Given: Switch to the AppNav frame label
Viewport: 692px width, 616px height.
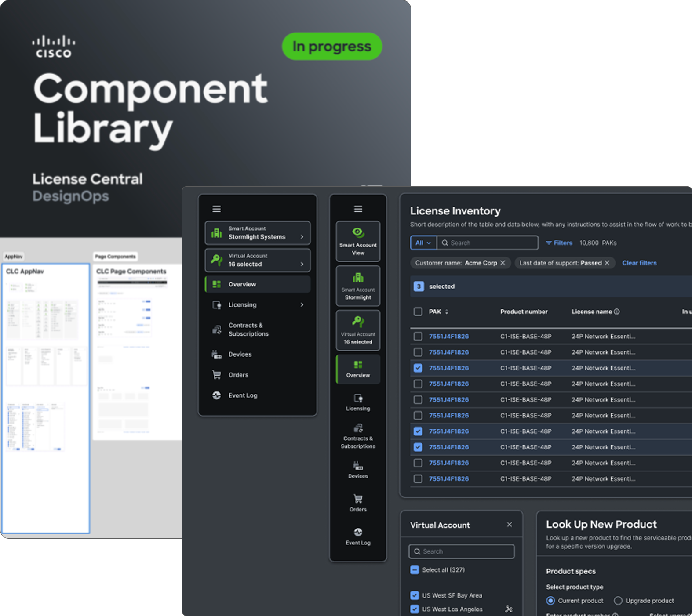Looking at the screenshot, I should (x=14, y=257).
